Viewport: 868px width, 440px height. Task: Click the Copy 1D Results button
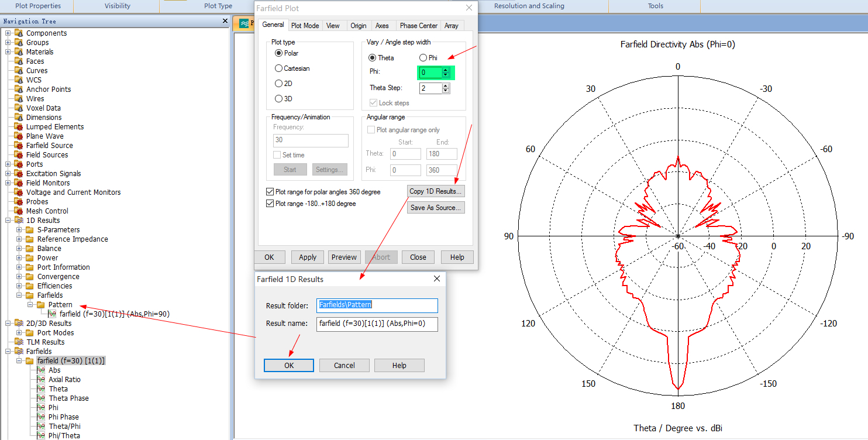click(x=436, y=191)
